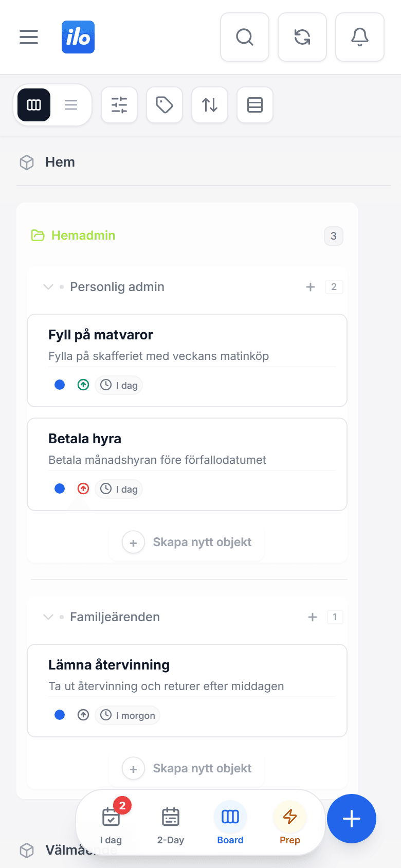This screenshot has height=868, width=401.
Task: Click blue color dot on Fyll på matvaror
Action: (60, 385)
